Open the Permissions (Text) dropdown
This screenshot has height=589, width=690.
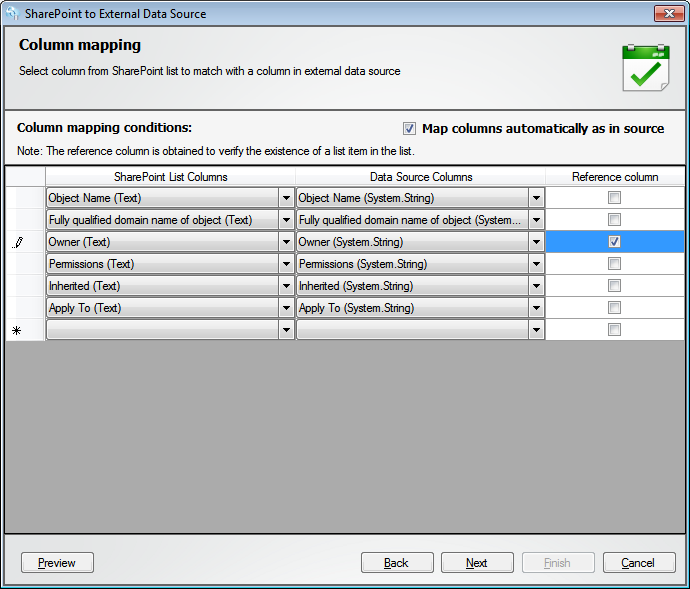(286, 264)
